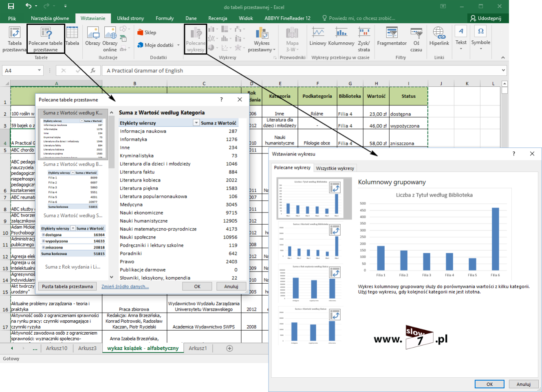Screen dimensions: 542x392
Task: Insert a Hiperlink
Action: pos(439,36)
